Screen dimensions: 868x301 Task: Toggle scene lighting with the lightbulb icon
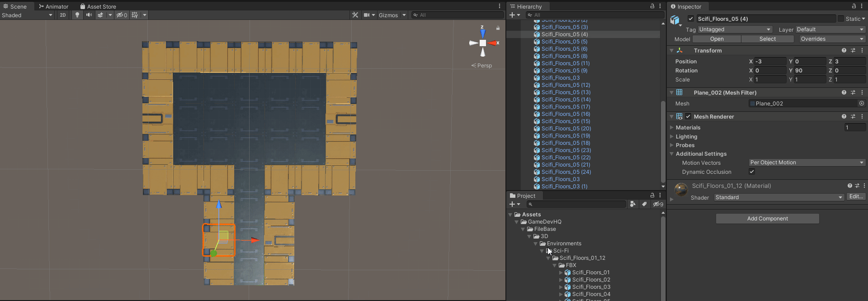pyautogui.click(x=77, y=15)
